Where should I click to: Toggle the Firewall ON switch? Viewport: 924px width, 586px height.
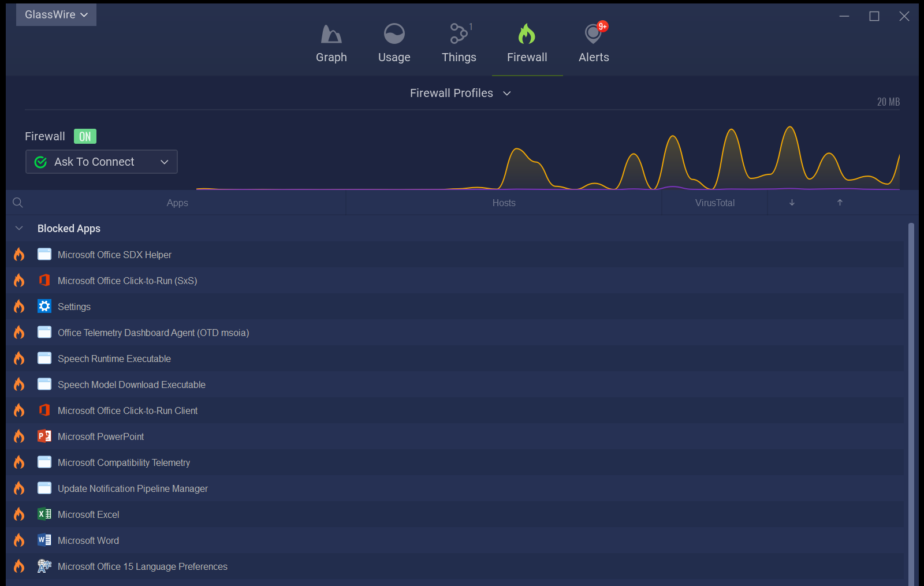(x=85, y=136)
